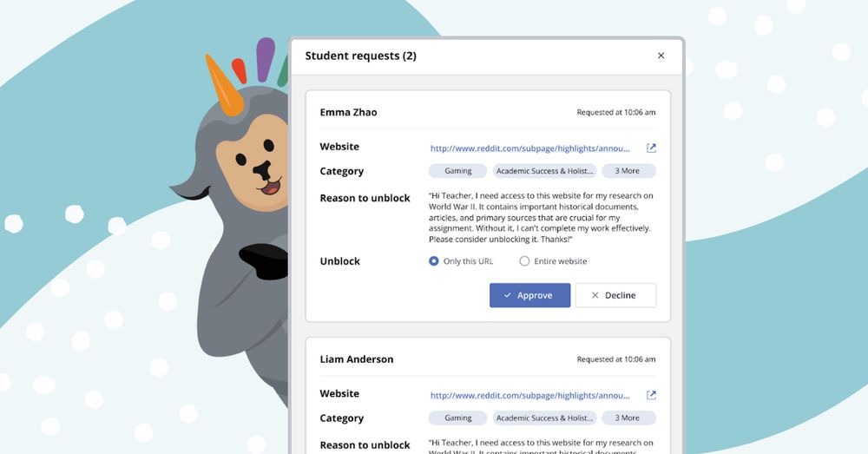Click 'Requested at 10:06 am' on Emma's card
Image resolution: width=868 pixels, height=454 pixels.
coord(616,112)
